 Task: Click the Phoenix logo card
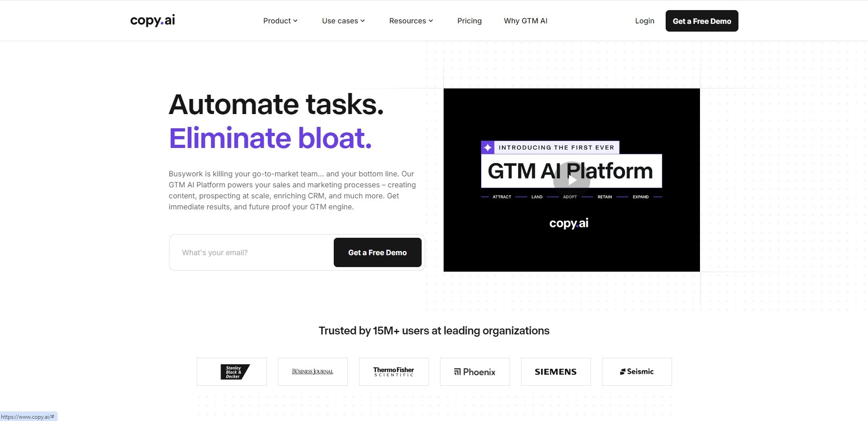(475, 372)
